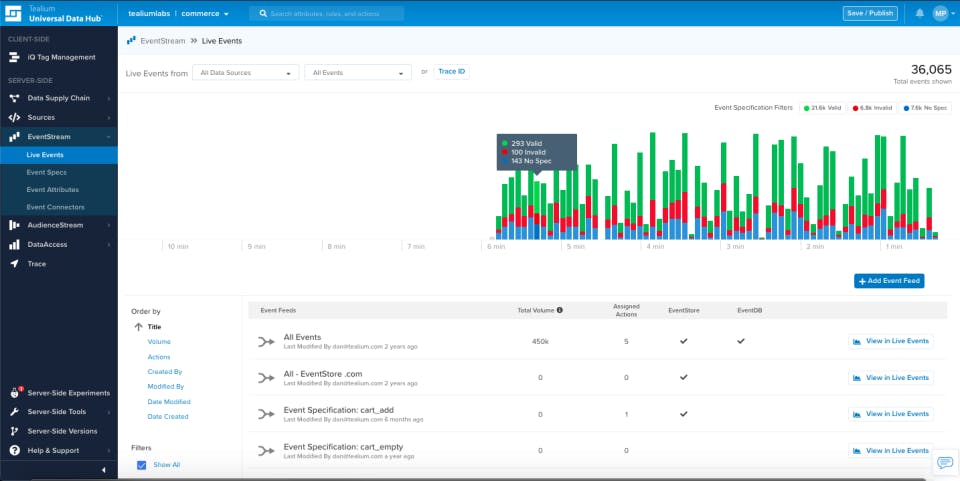The width and height of the screenshot is (960, 481).
Task: Toggle the Invalid event specification filter
Action: click(873, 107)
